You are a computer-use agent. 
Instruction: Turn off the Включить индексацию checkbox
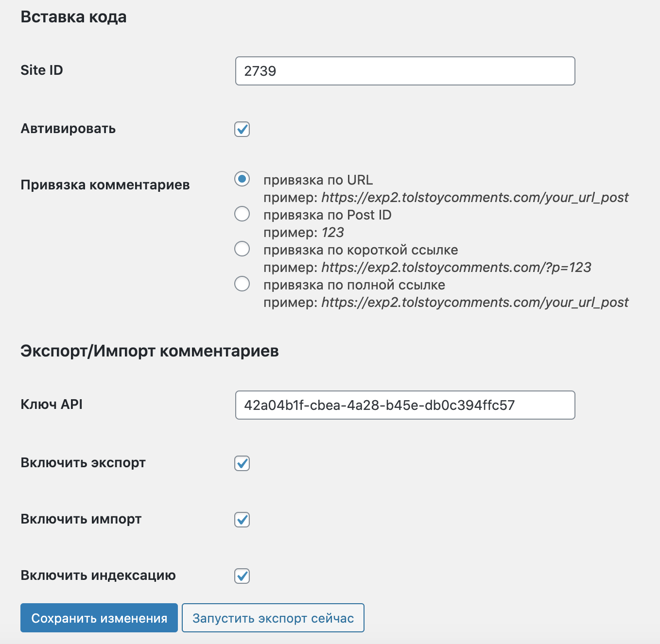(242, 576)
